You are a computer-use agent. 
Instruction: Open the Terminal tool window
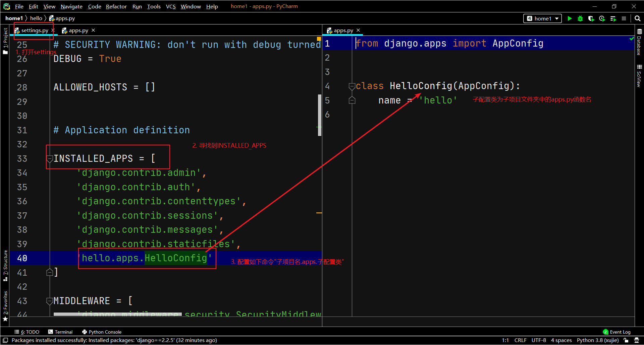[60, 332]
